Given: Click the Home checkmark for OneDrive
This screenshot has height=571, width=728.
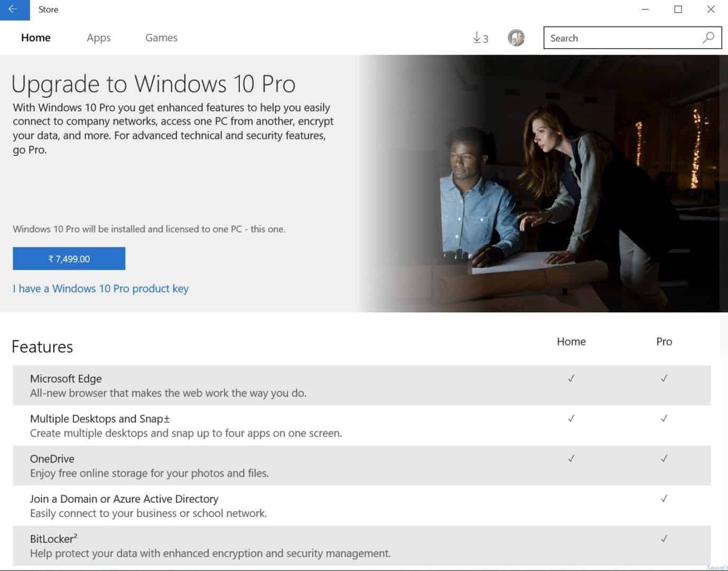Looking at the screenshot, I should (571, 459).
